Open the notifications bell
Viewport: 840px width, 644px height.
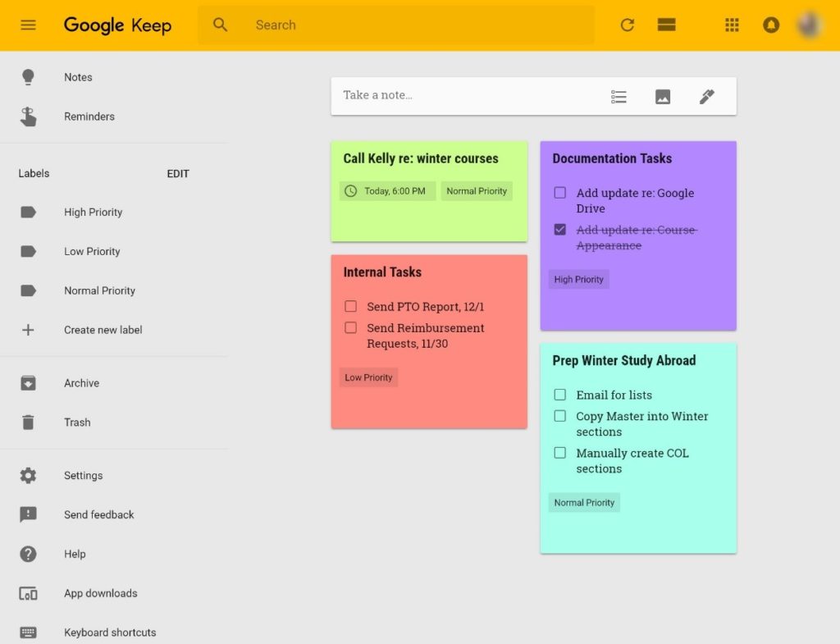771,25
